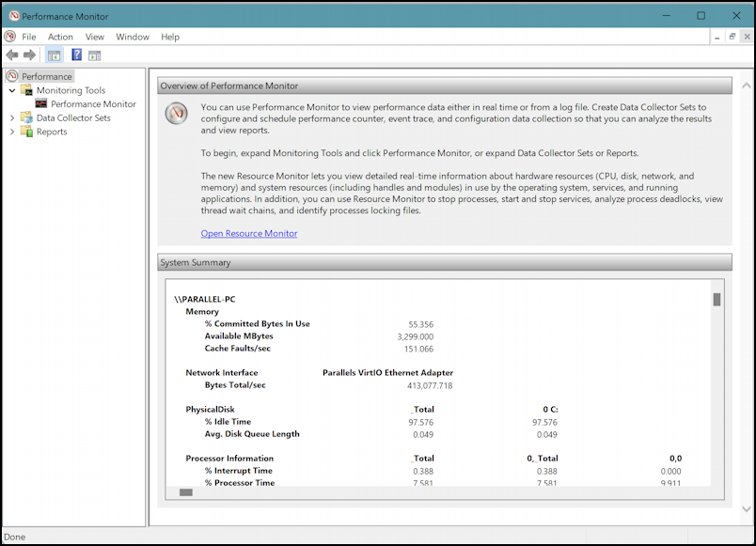Click the % Interrupt Time counter

(238, 470)
